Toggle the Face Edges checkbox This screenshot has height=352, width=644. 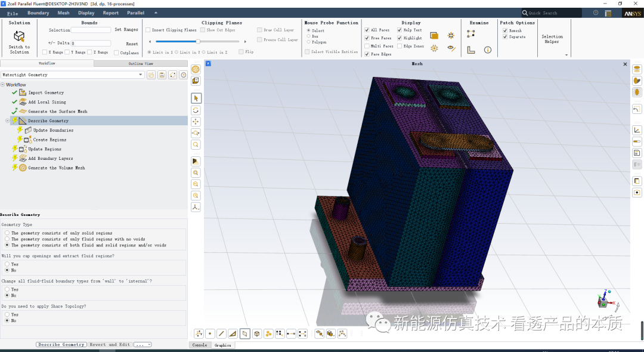(367, 54)
